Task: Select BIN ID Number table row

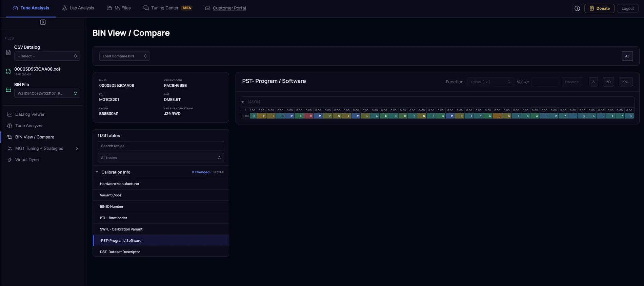Action: 161,206
